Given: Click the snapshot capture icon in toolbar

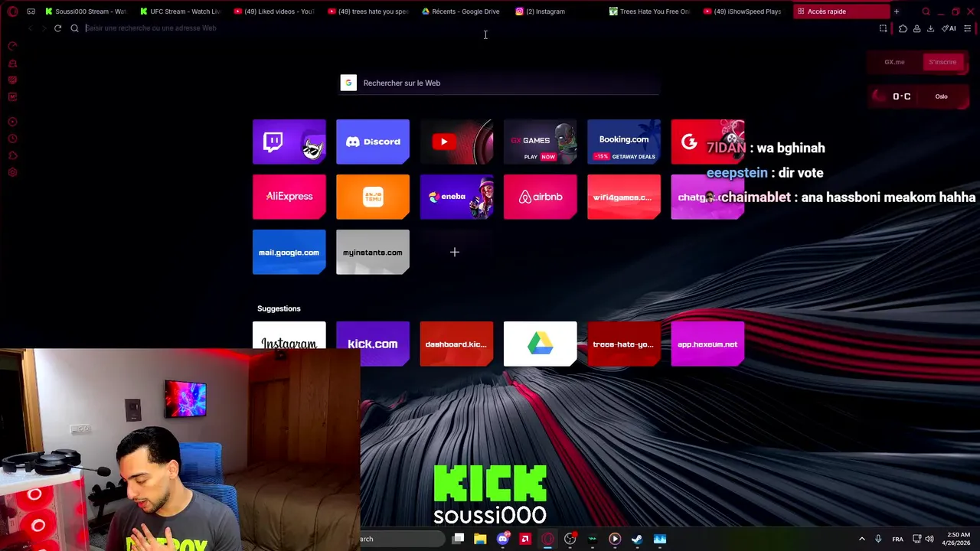Looking at the screenshot, I should 883,28.
